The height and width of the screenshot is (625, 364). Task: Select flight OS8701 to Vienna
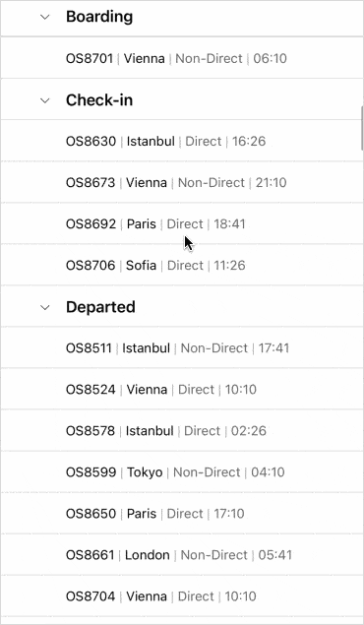pyautogui.click(x=182, y=58)
